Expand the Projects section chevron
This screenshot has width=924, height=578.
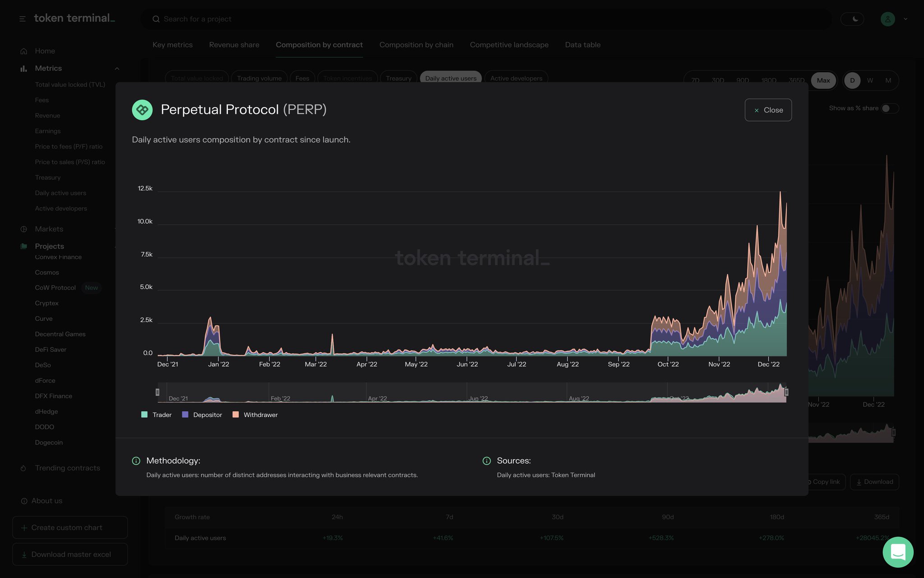(116, 246)
